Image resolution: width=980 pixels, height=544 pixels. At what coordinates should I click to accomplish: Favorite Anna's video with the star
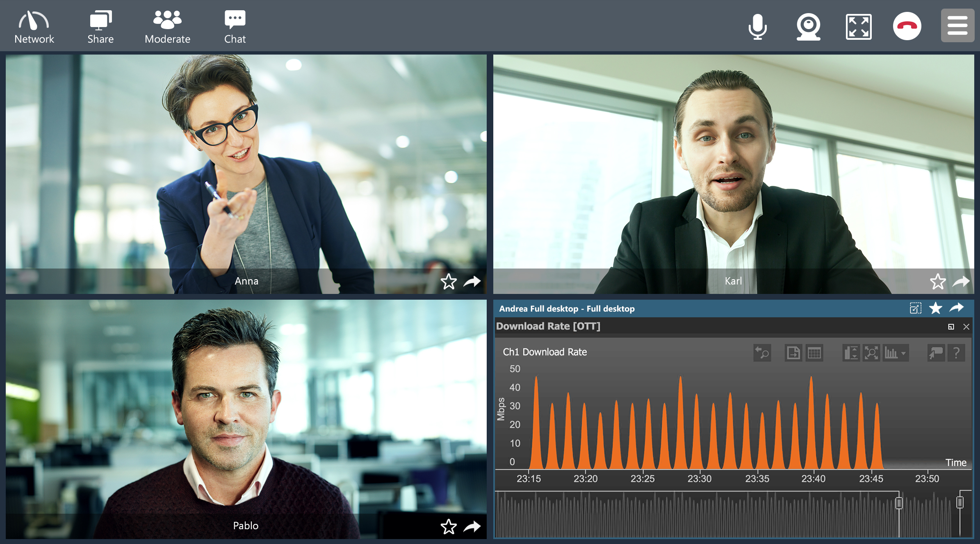coord(449,282)
